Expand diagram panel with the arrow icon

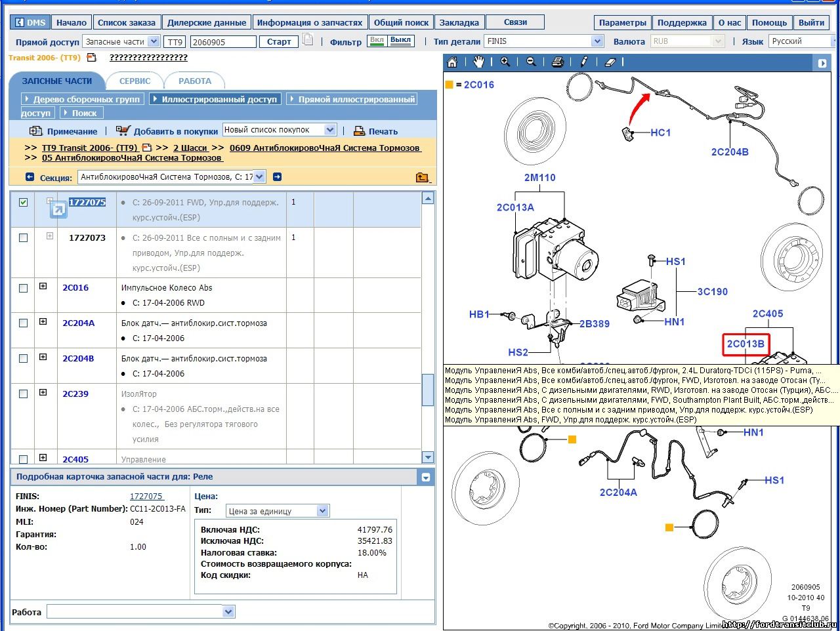[822, 63]
